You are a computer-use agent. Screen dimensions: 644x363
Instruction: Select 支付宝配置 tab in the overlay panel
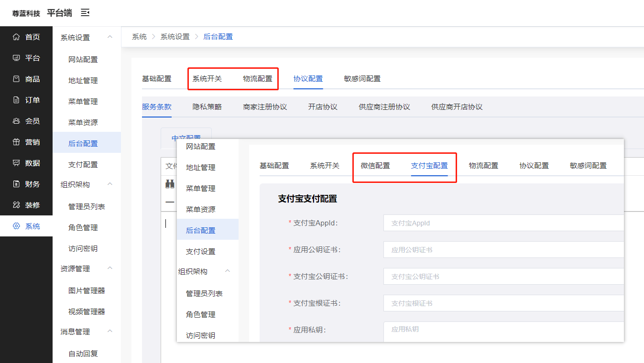click(429, 166)
